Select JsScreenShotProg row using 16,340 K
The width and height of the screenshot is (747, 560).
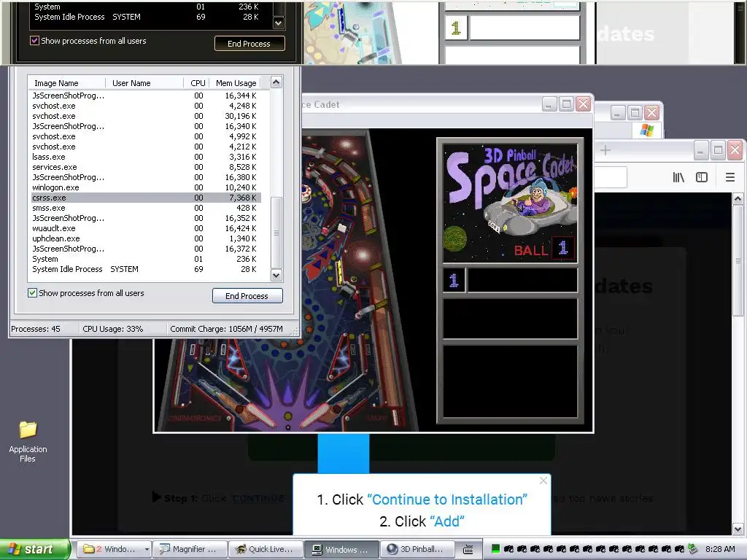(x=146, y=126)
